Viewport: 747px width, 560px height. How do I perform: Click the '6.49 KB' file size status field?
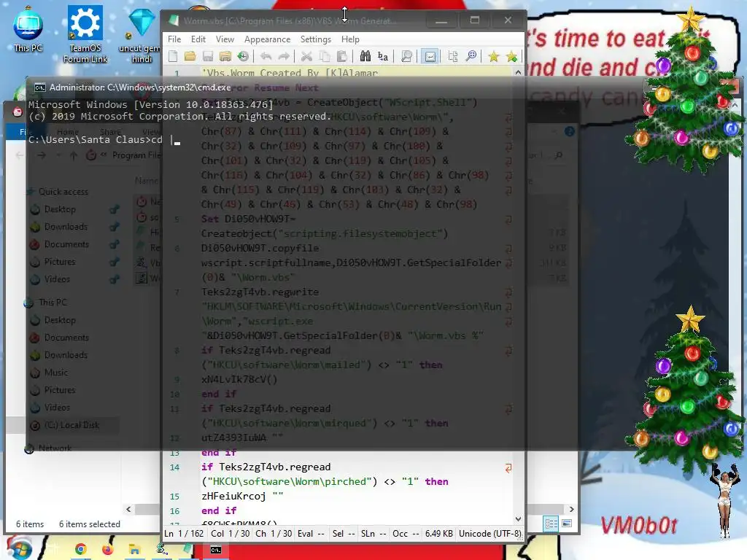pyautogui.click(x=438, y=533)
